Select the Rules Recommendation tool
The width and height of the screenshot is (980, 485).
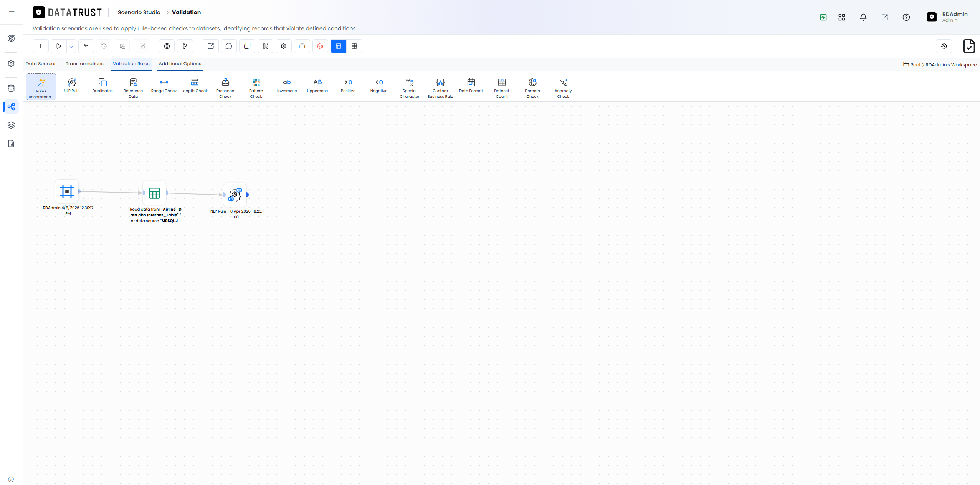(41, 87)
